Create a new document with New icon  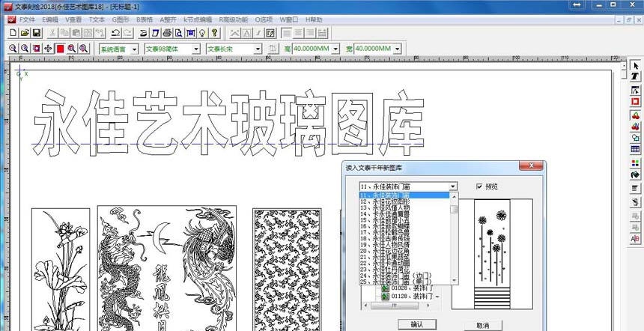click(13, 33)
